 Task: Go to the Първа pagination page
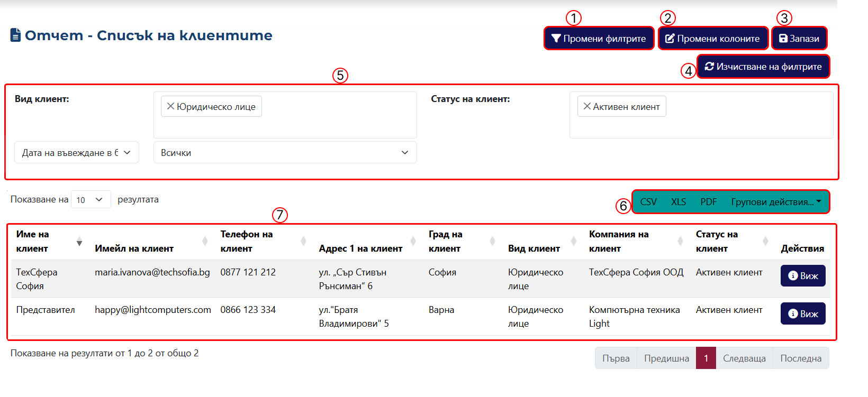tap(616, 358)
